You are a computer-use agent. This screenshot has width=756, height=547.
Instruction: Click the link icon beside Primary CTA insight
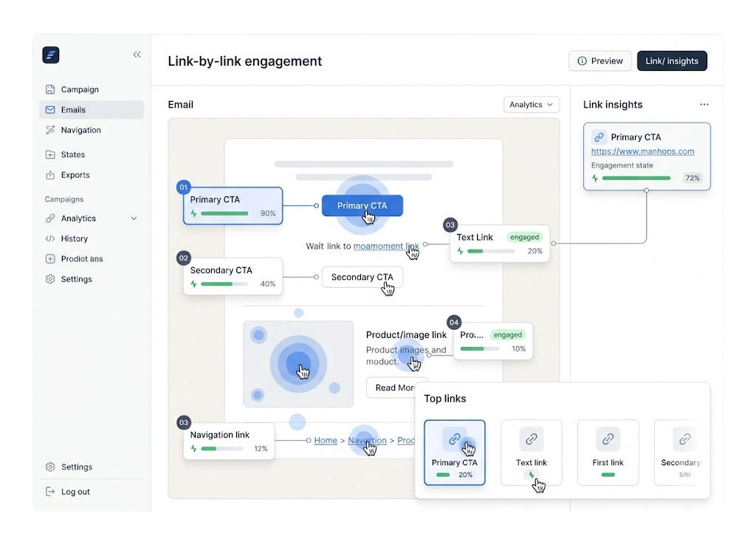(599, 137)
